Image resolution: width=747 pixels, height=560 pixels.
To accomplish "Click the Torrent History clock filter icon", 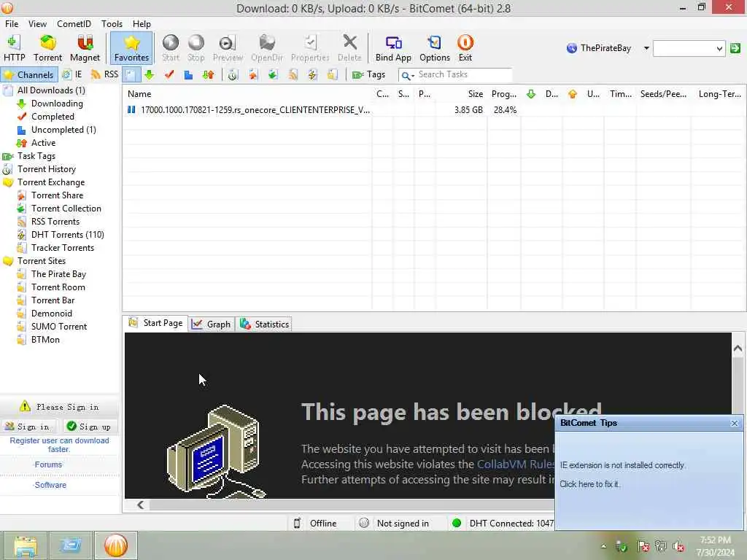I will [x=233, y=75].
